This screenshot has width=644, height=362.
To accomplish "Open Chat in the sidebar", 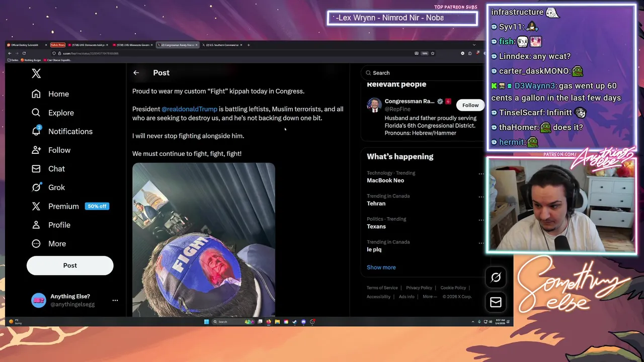I will pyautogui.click(x=48, y=168).
